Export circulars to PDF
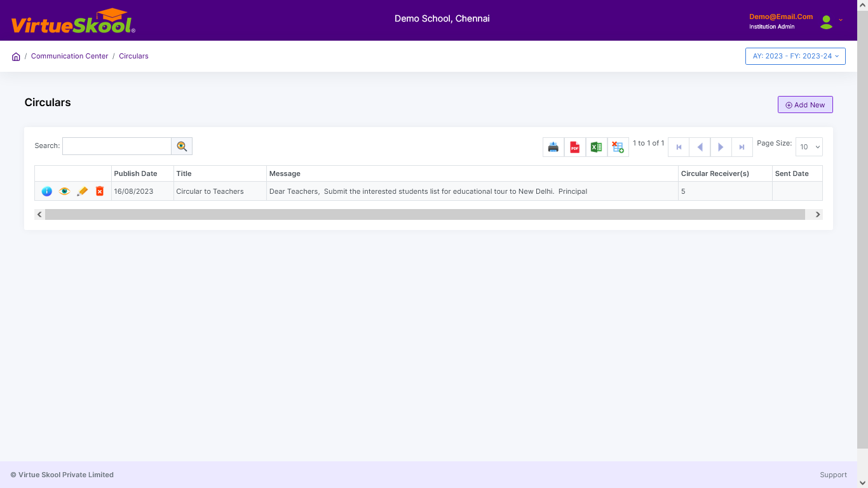 pyautogui.click(x=575, y=147)
